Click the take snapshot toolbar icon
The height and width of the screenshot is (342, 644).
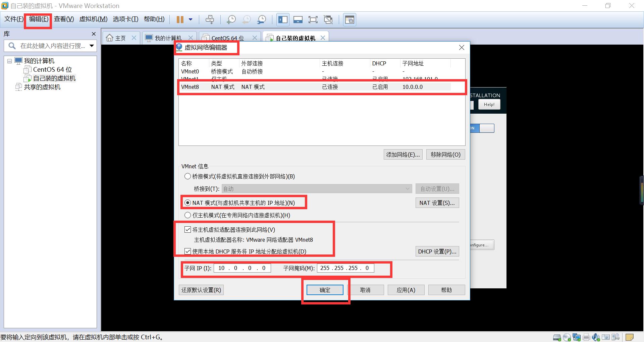(x=231, y=19)
